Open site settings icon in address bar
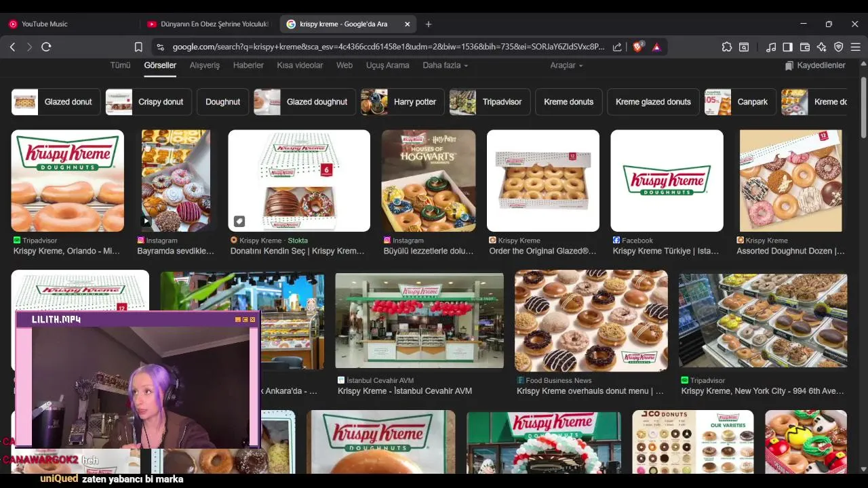 160,47
